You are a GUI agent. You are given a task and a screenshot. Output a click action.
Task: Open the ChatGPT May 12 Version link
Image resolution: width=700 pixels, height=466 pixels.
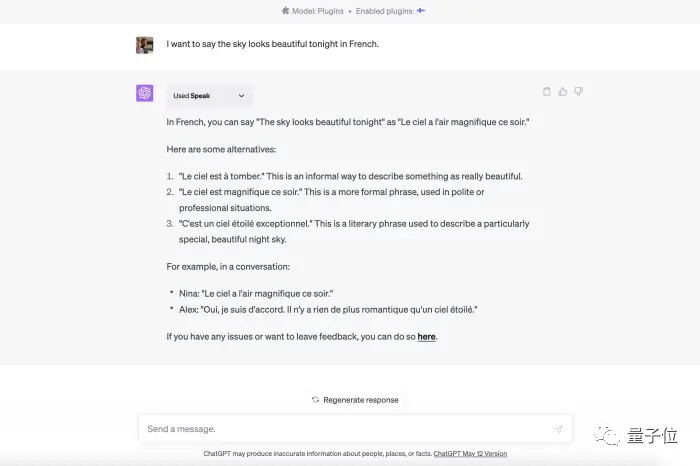click(x=470, y=454)
